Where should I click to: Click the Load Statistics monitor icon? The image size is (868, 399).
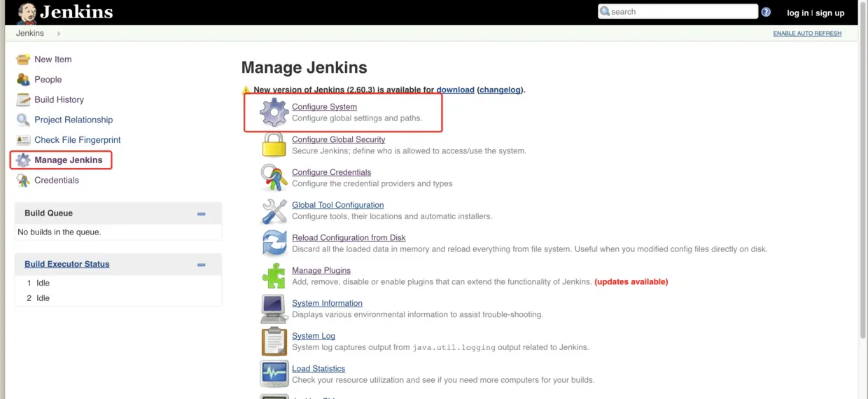point(274,374)
